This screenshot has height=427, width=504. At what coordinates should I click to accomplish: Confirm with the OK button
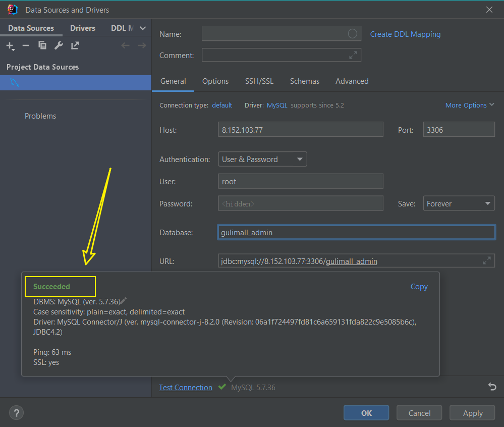366,412
